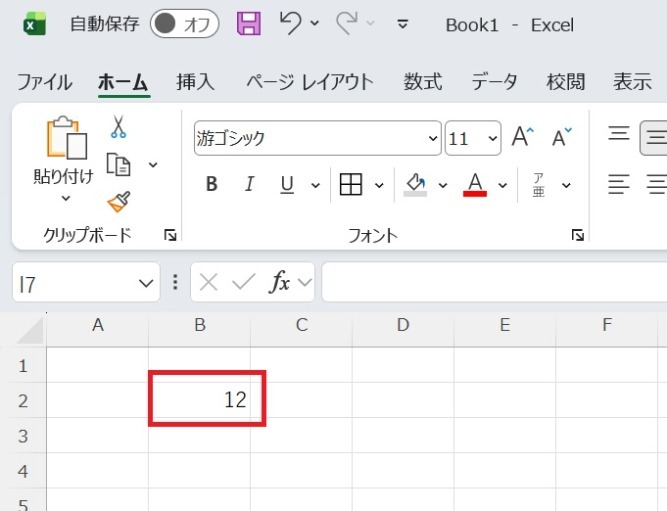Image resolution: width=667 pixels, height=511 pixels.
Task: Activate the Format Painter brush
Action: click(x=119, y=202)
